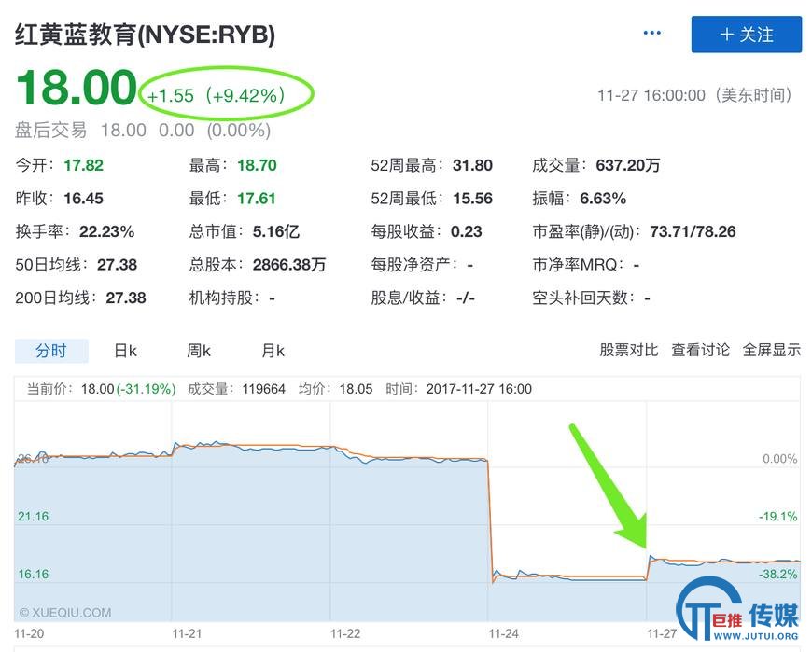The image size is (812, 652).
Task: Click the 机构持股 label
Action: (x=224, y=298)
